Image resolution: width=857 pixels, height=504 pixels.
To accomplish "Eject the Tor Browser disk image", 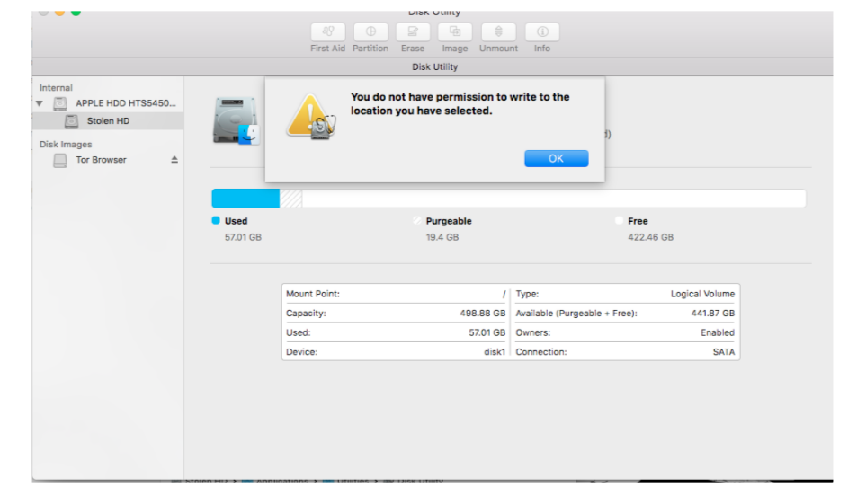I will point(174,160).
